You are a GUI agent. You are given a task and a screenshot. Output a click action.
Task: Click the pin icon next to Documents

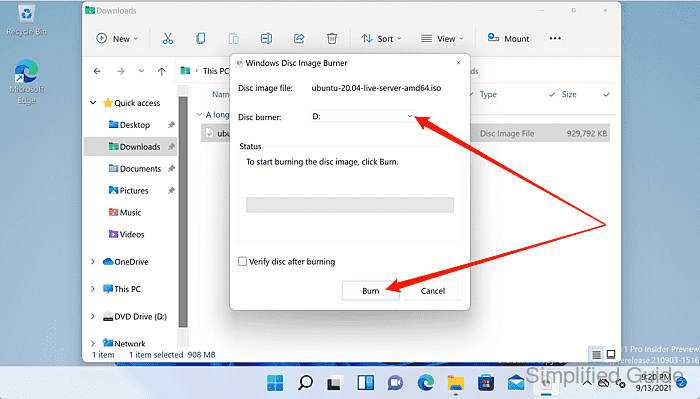171,169
